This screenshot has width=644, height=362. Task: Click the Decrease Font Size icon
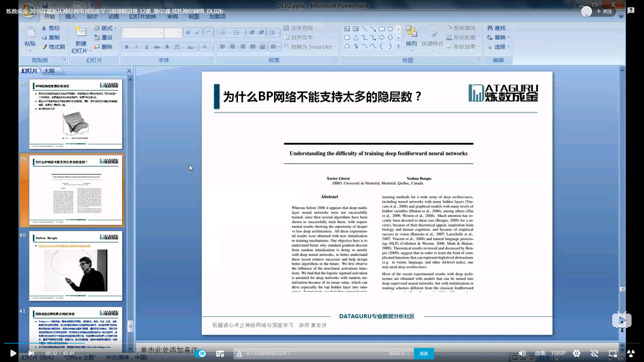click(x=198, y=33)
